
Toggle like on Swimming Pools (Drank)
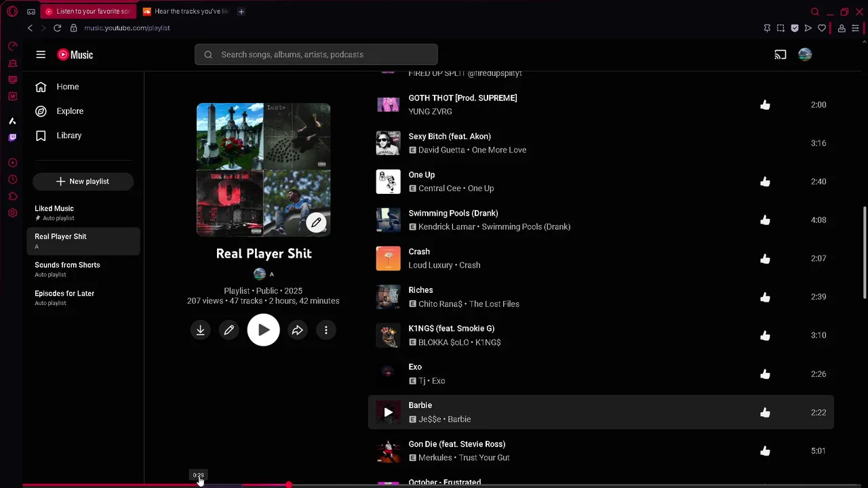(x=765, y=220)
